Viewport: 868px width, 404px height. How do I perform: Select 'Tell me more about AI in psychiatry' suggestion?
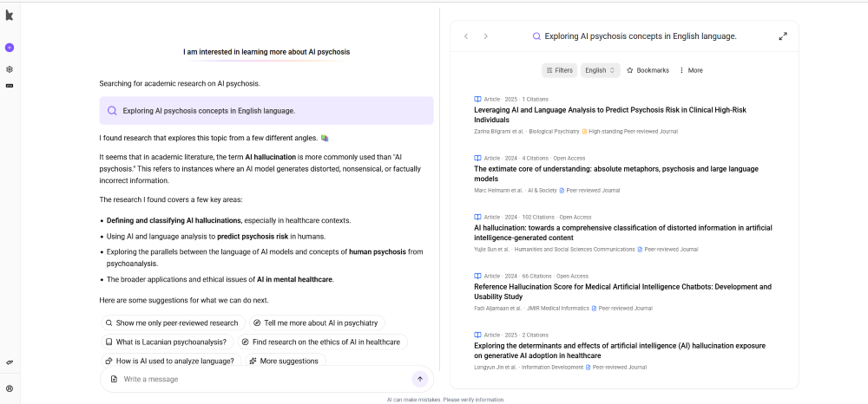pos(317,323)
